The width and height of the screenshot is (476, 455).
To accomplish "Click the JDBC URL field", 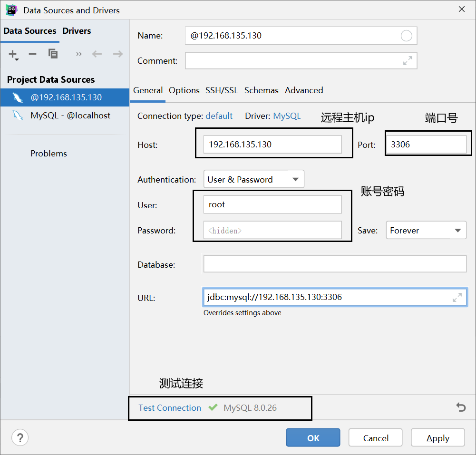I will [x=335, y=297].
